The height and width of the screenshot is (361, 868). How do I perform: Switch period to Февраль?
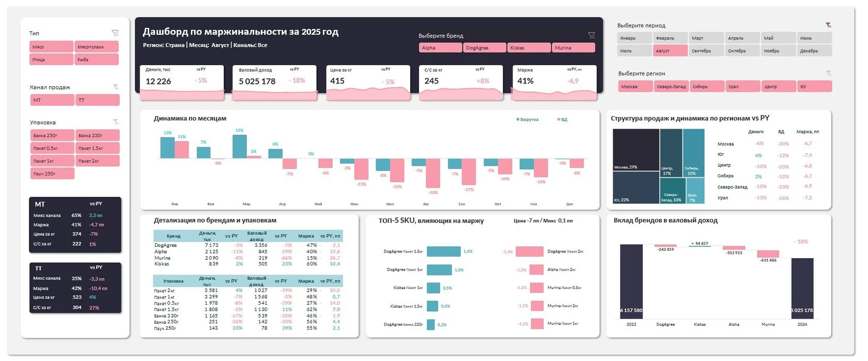coord(671,38)
